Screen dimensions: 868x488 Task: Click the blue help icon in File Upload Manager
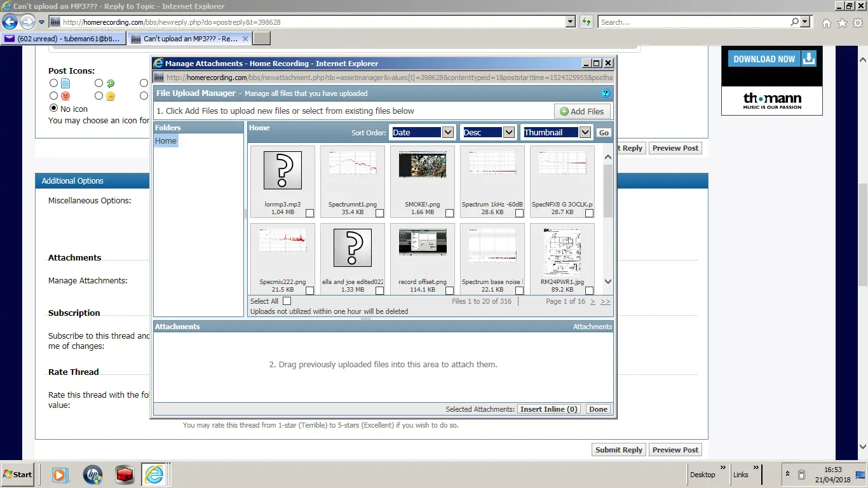pyautogui.click(x=605, y=93)
